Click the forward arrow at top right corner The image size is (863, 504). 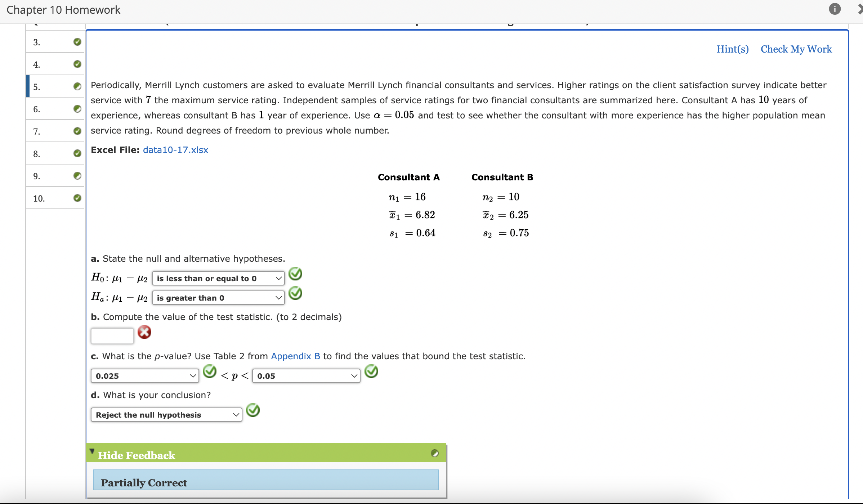click(x=860, y=9)
